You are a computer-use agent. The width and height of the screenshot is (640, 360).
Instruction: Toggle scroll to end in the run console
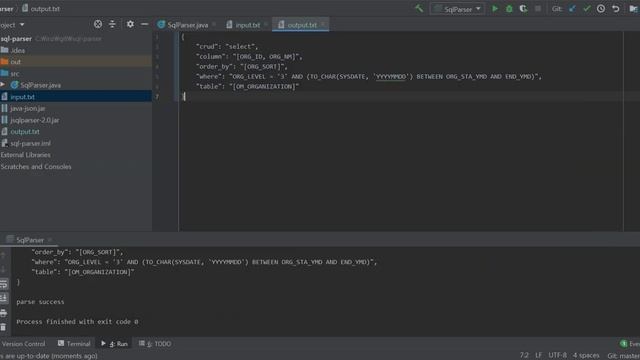pyautogui.click(x=4, y=298)
